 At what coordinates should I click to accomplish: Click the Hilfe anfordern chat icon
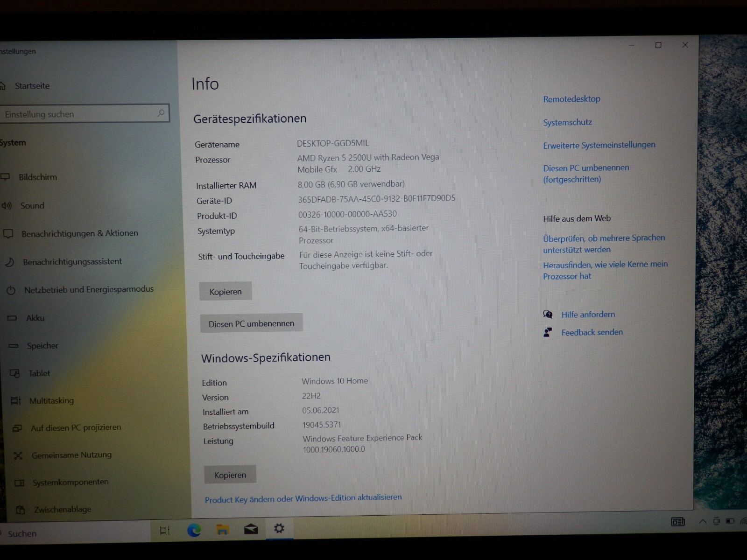point(548,315)
